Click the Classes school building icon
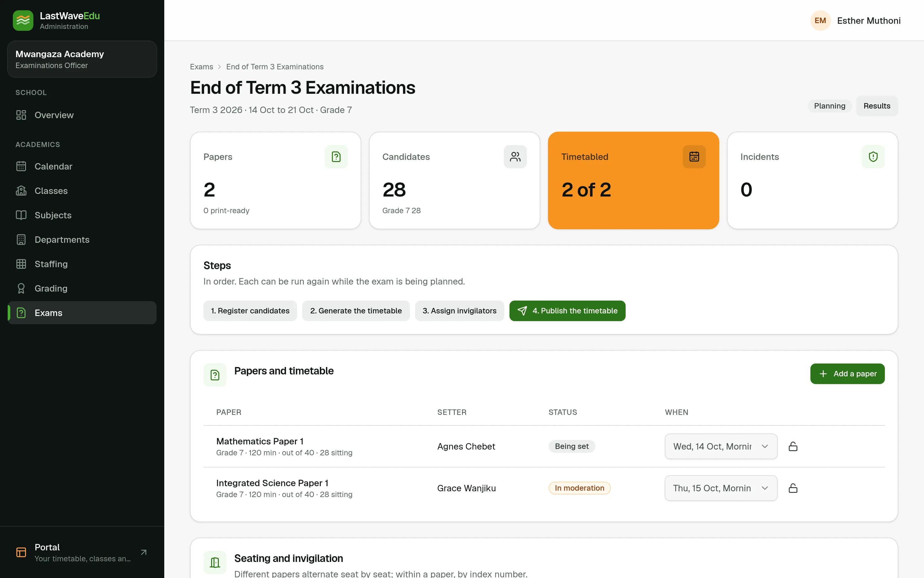The width and height of the screenshot is (924, 578). [x=21, y=191]
